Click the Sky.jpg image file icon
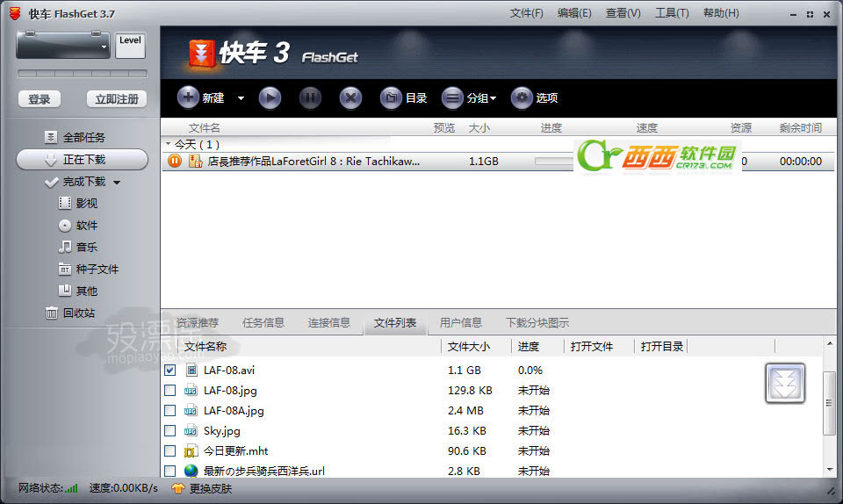843x504 pixels. tap(191, 430)
